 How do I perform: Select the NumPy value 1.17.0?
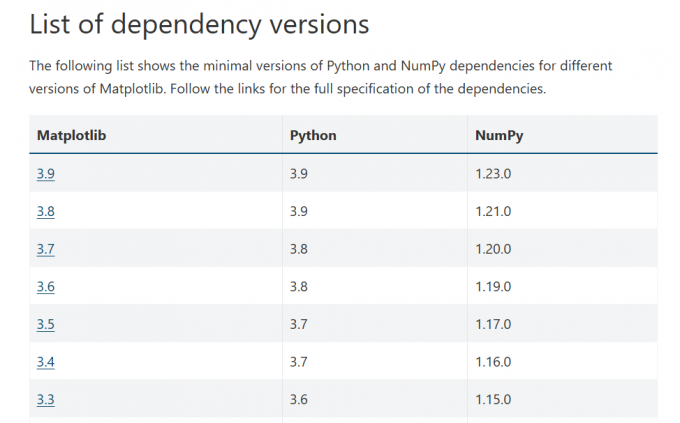(x=493, y=324)
